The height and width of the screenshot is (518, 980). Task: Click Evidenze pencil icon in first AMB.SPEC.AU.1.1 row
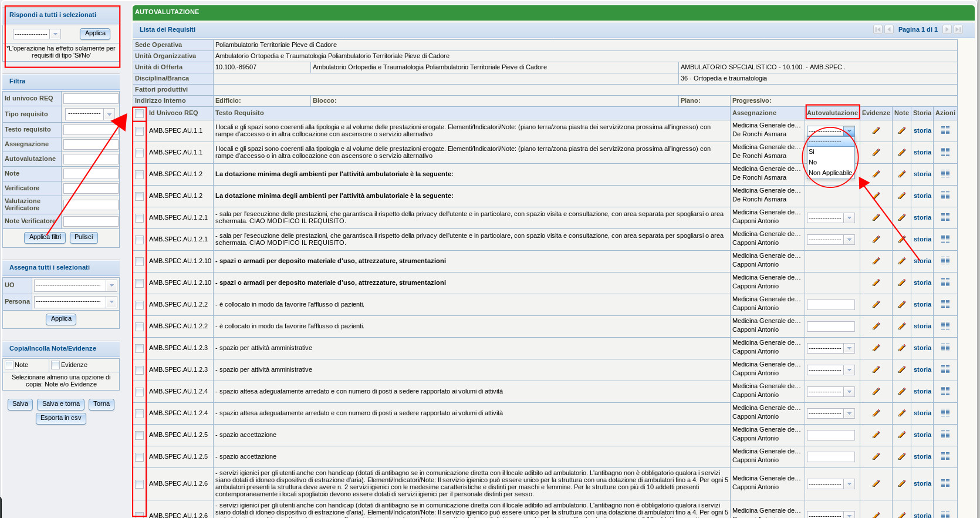[876, 130]
